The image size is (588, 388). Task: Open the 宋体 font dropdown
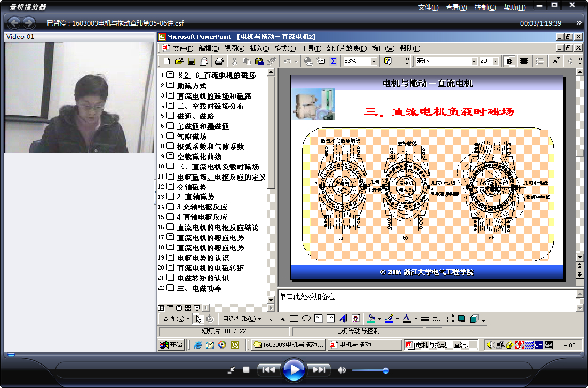pyautogui.click(x=474, y=61)
